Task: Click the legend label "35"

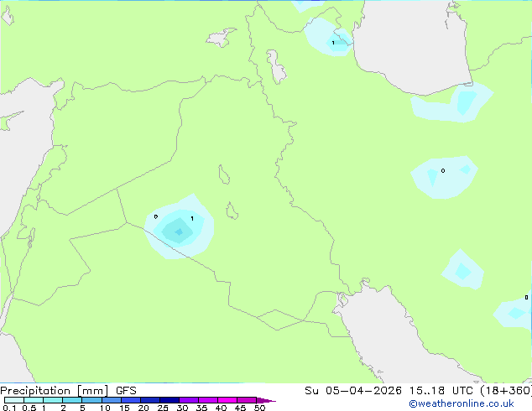Action: point(201,408)
